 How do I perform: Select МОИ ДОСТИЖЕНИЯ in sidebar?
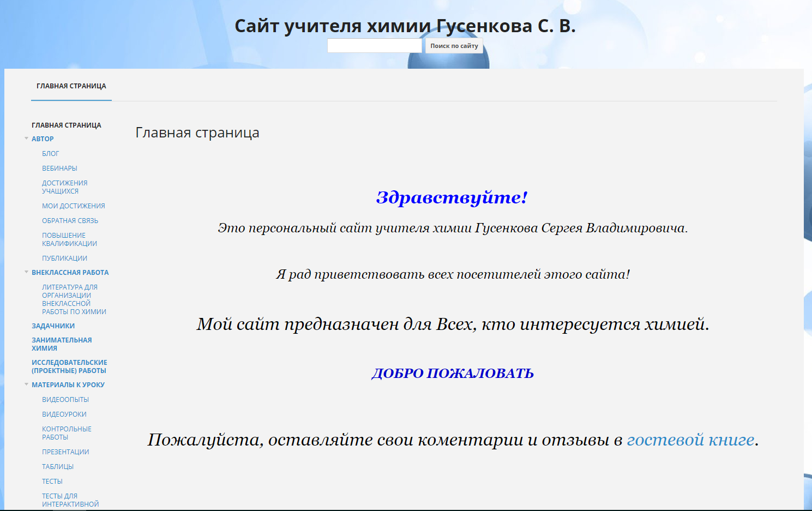[74, 206]
